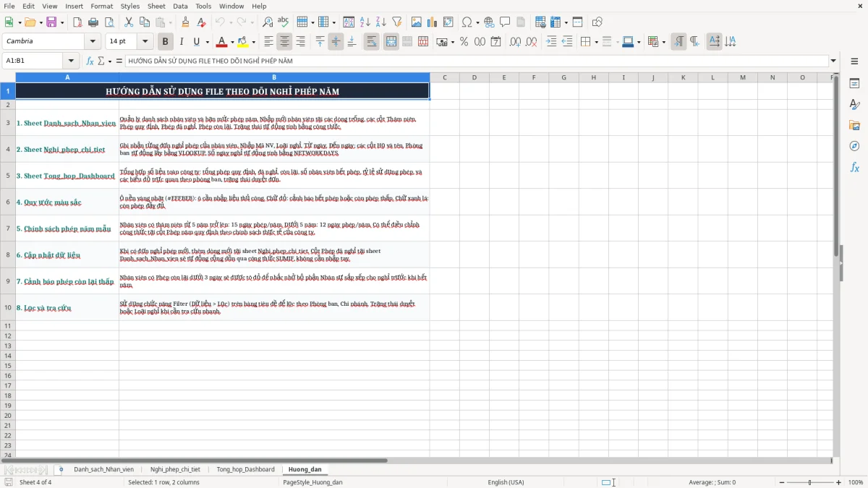Toggle Bold formatting
The width and height of the screenshot is (868, 488).
165,42
